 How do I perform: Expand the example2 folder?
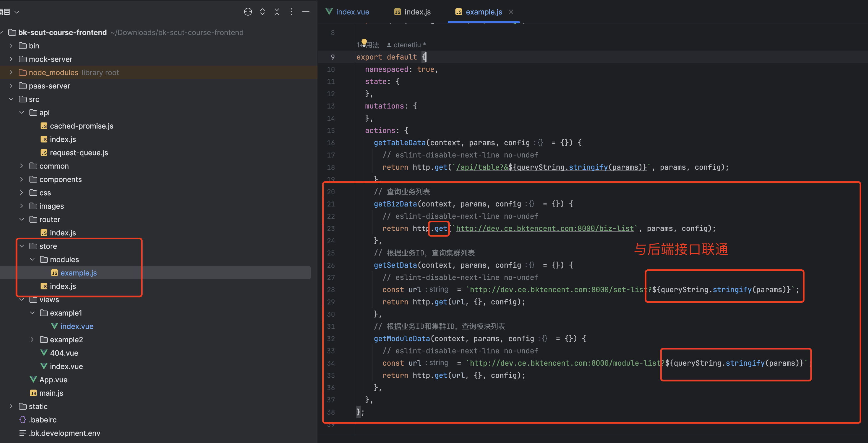[32, 339]
